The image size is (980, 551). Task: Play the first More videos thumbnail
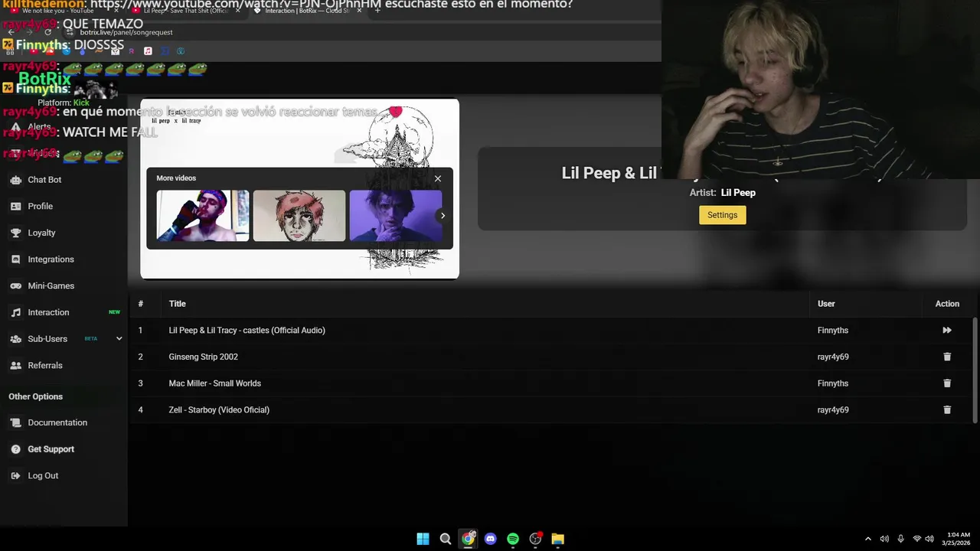tap(203, 216)
